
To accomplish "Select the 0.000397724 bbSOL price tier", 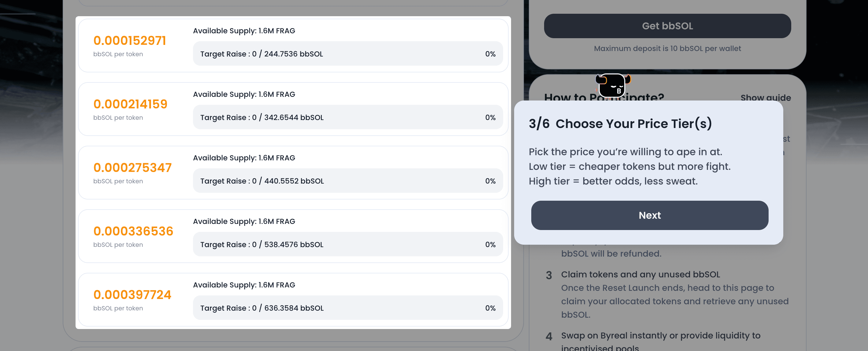I will [x=293, y=299].
